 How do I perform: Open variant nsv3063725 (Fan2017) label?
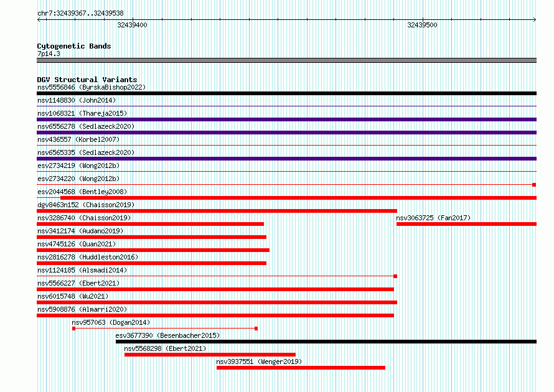point(433,218)
